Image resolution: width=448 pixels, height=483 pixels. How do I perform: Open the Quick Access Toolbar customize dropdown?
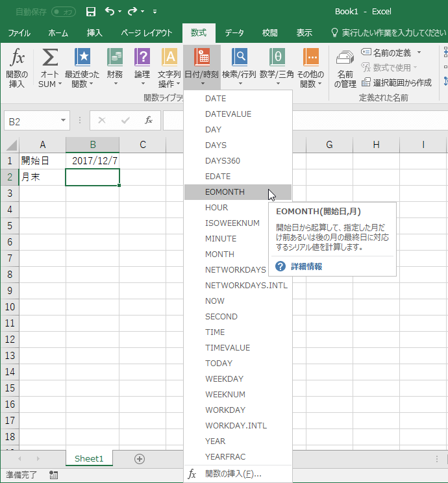point(155,12)
